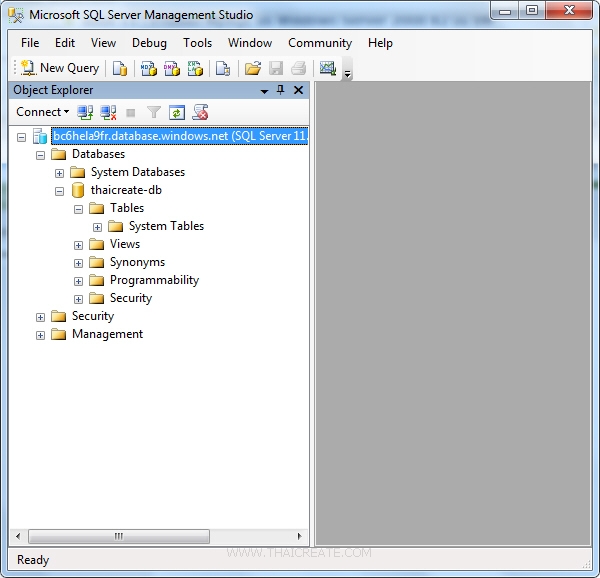Select the Databases folder label

coord(98,154)
